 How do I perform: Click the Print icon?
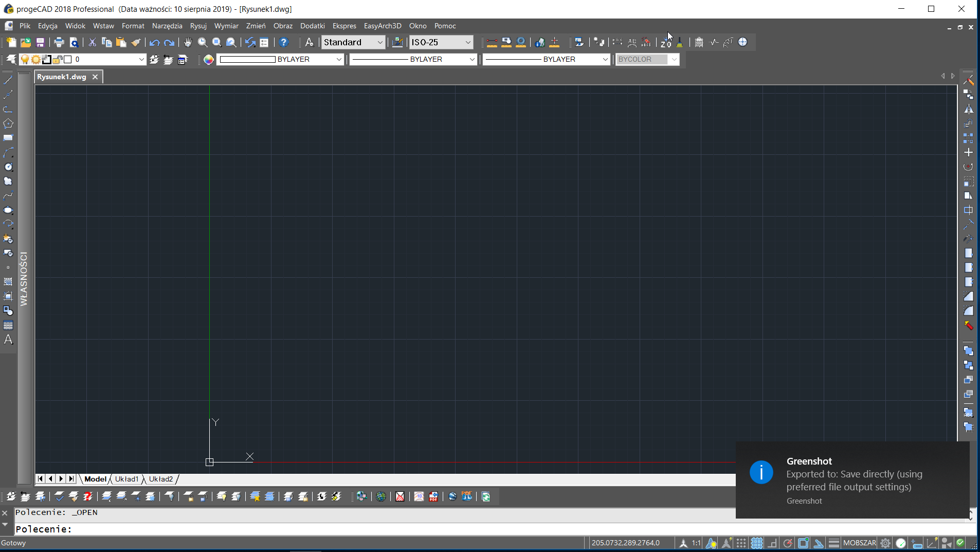pos(59,42)
